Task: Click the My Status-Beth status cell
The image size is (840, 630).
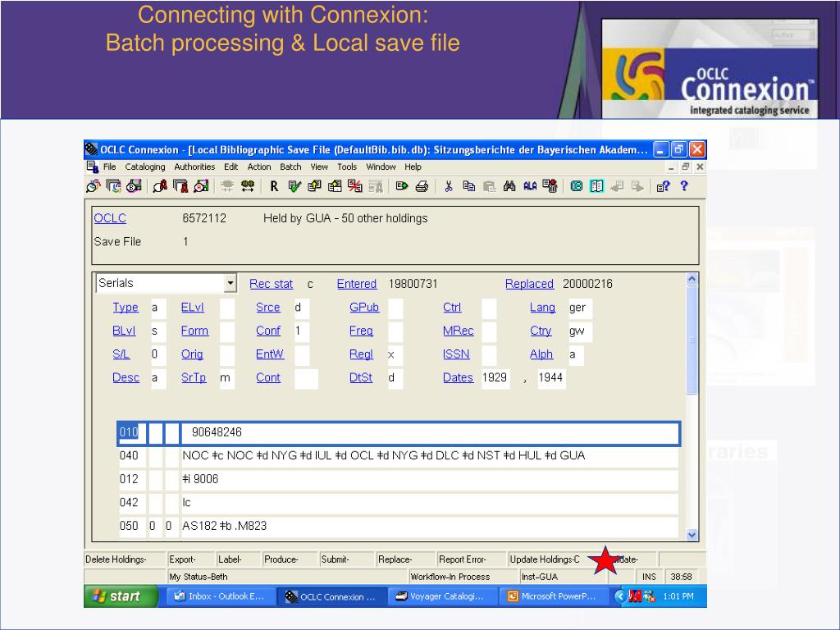Action: tap(287, 577)
